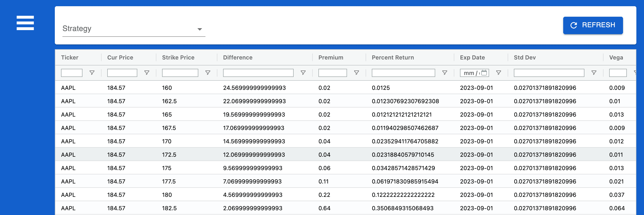This screenshot has height=215, width=644.
Task: Click premium value 0.11
Action: click(x=323, y=181)
